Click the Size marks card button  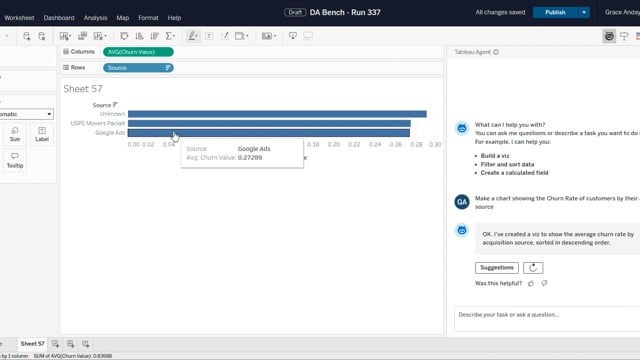(15, 134)
